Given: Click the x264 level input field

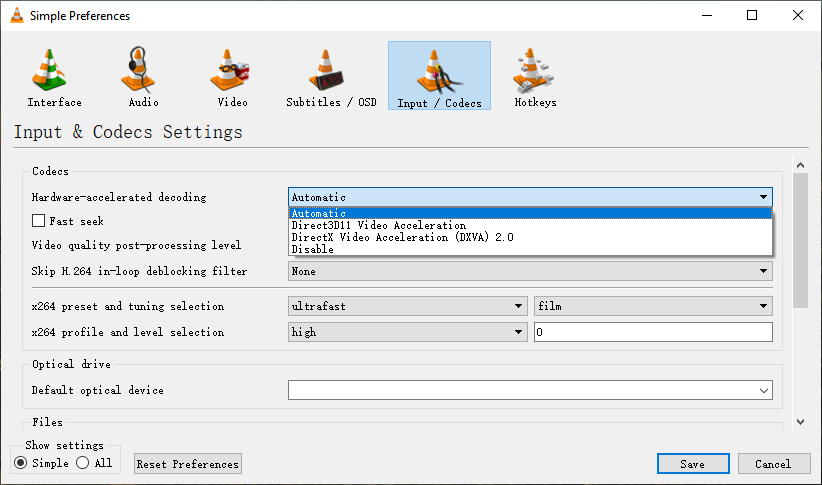Looking at the screenshot, I should point(653,332).
